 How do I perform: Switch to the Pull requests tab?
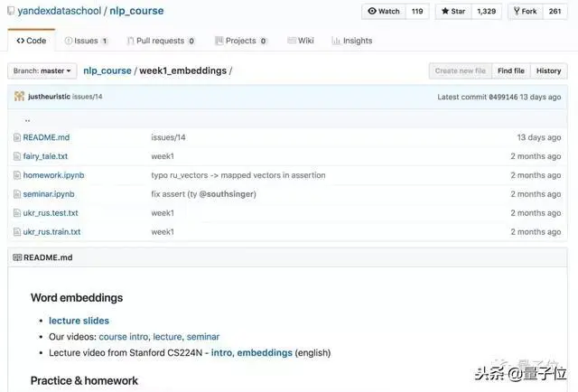point(161,41)
